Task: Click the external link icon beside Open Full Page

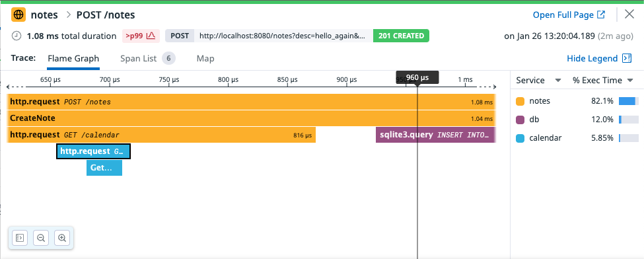Action: coord(601,15)
